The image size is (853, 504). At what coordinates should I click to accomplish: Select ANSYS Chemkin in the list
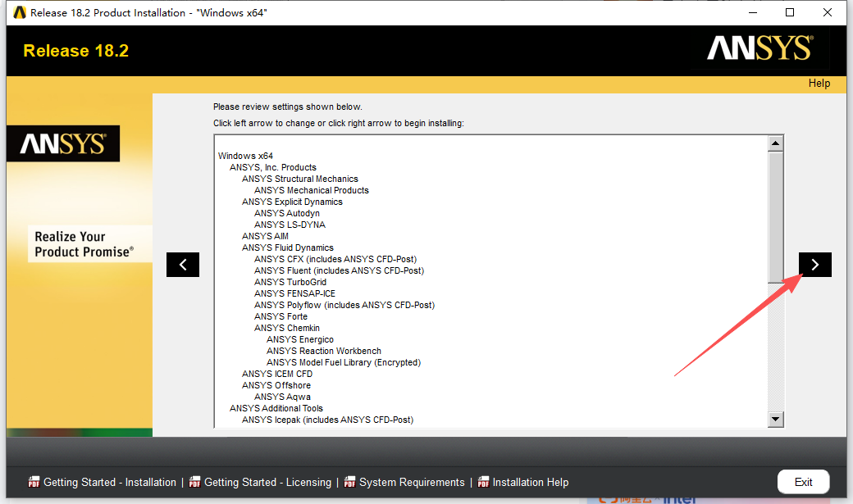coord(286,328)
